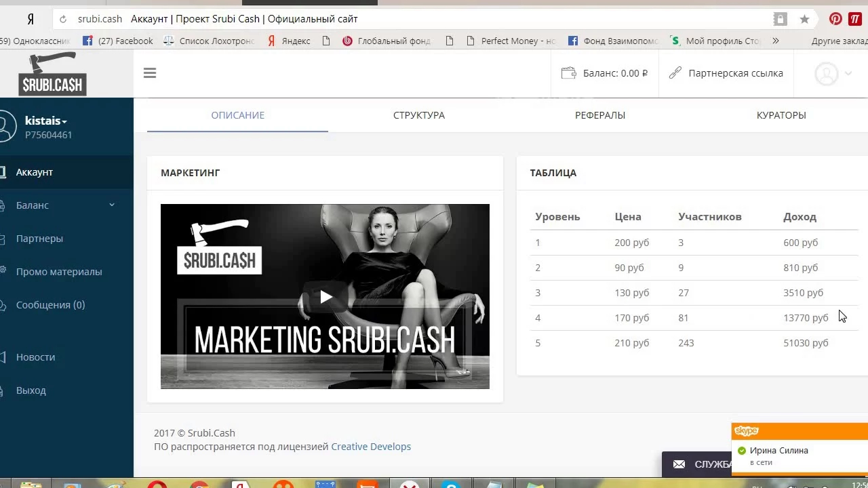
Task: Open the Яндекс bookmark
Action: 289,41
